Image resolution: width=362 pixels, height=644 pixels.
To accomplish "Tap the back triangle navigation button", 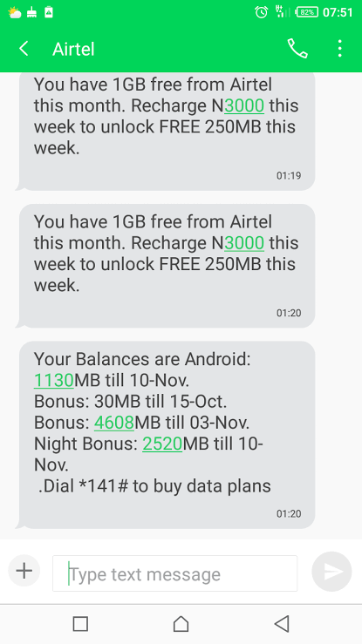I will coord(282,623).
